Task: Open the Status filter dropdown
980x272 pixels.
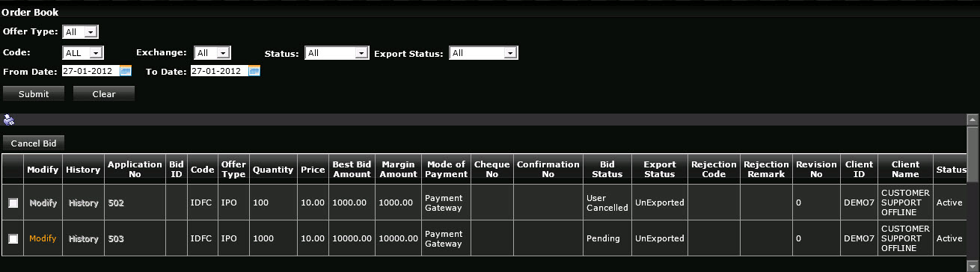Action: tap(337, 53)
